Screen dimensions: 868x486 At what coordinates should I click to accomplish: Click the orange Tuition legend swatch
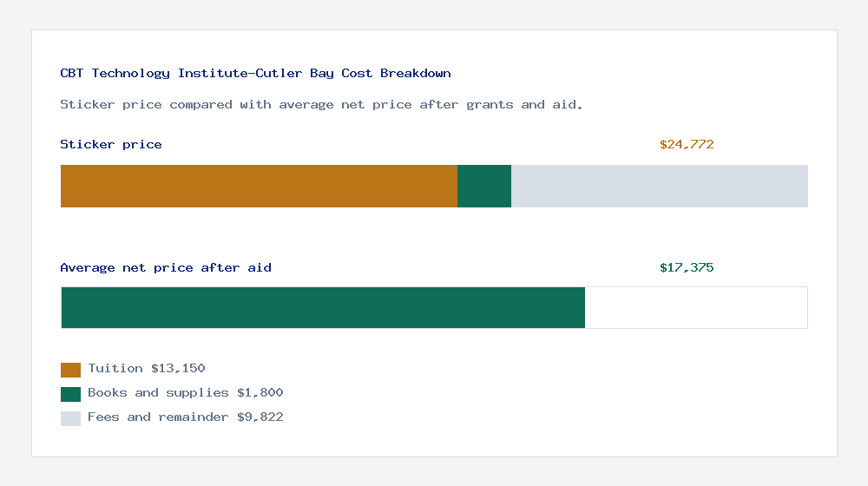tap(70, 370)
